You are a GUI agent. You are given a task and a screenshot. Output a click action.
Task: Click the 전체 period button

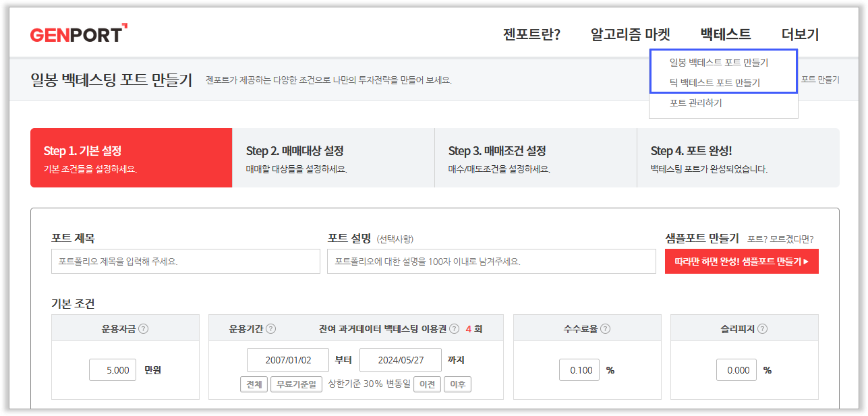tap(254, 384)
